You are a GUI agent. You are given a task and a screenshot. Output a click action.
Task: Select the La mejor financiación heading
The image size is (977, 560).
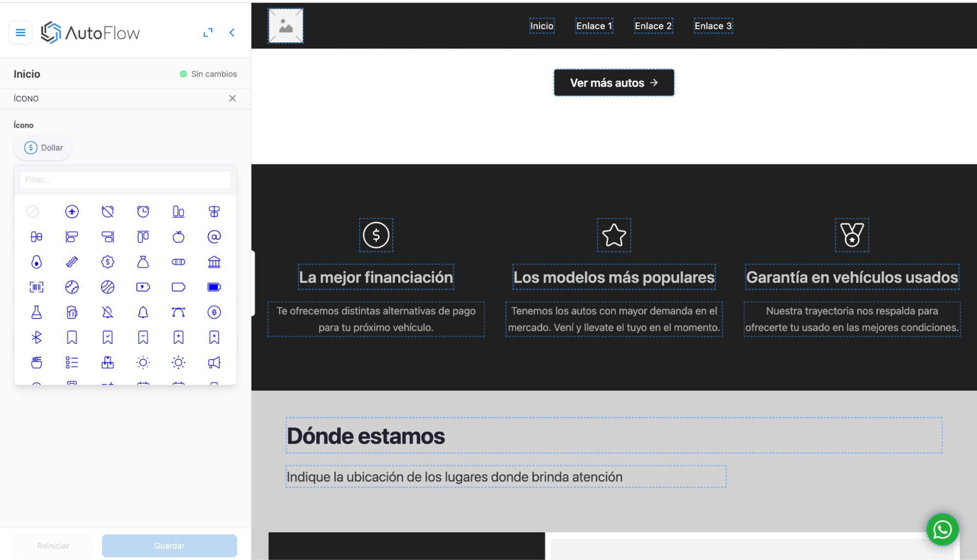click(x=376, y=277)
